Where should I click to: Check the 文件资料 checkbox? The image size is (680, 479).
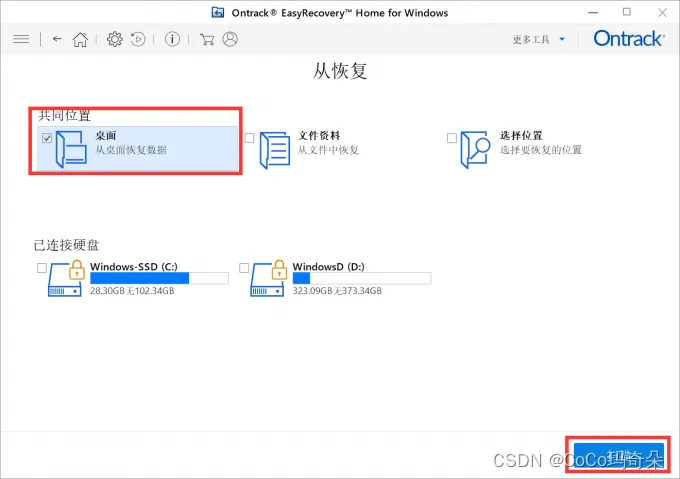tap(249, 138)
